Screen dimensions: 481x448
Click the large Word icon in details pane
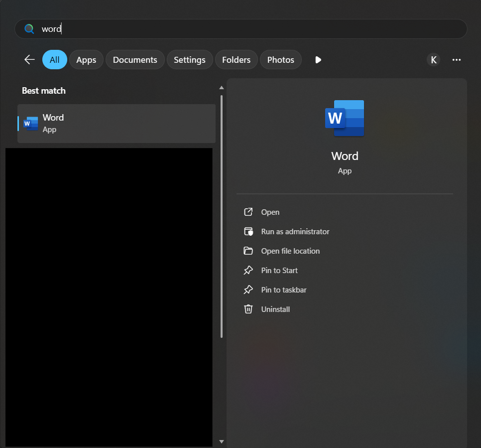click(345, 118)
